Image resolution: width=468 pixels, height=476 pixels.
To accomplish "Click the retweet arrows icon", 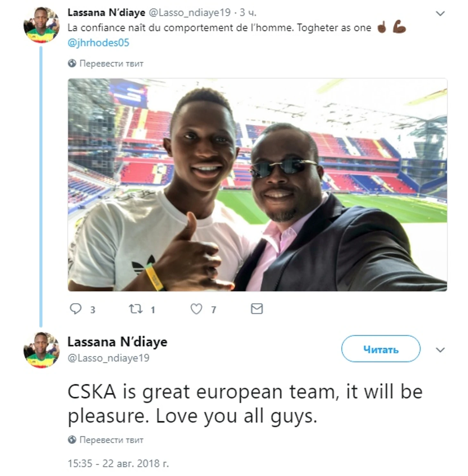I will click(136, 309).
